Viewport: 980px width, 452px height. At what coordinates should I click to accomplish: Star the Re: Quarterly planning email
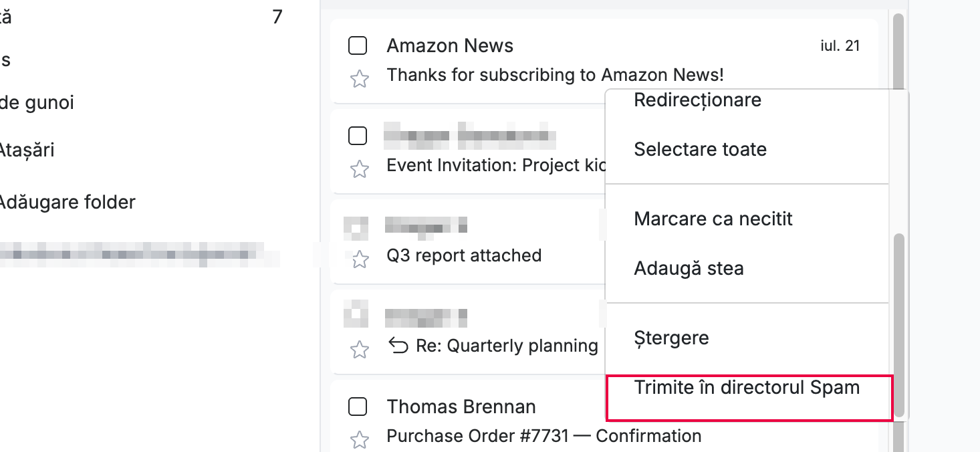coord(360,349)
